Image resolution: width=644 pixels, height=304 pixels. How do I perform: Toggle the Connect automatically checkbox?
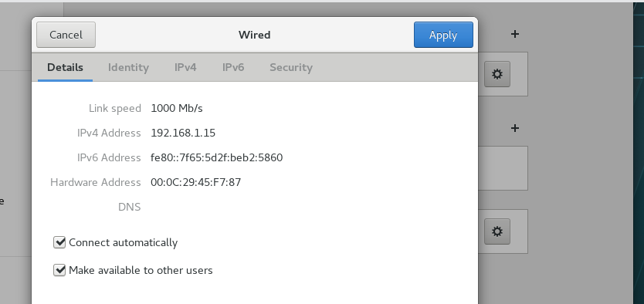tap(59, 242)
